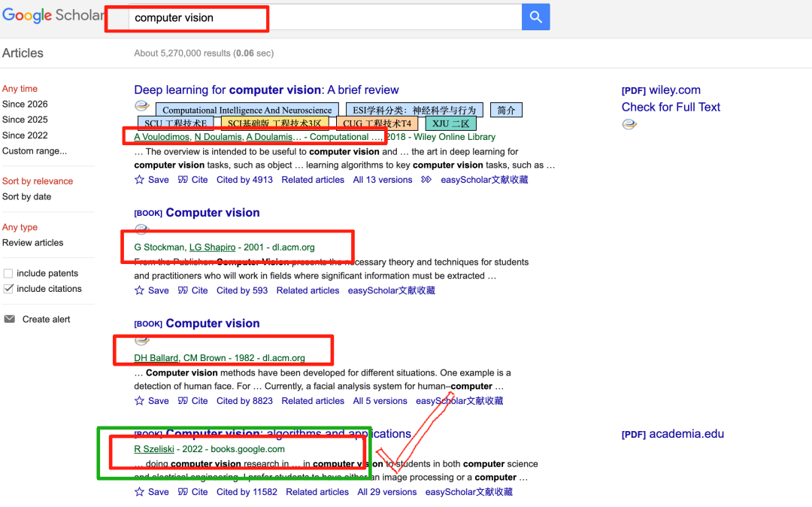The width and height of the screenshot is (812, 507).
Task: Open the [PDF] wiley.com link
Action: (x=661, y=90)
